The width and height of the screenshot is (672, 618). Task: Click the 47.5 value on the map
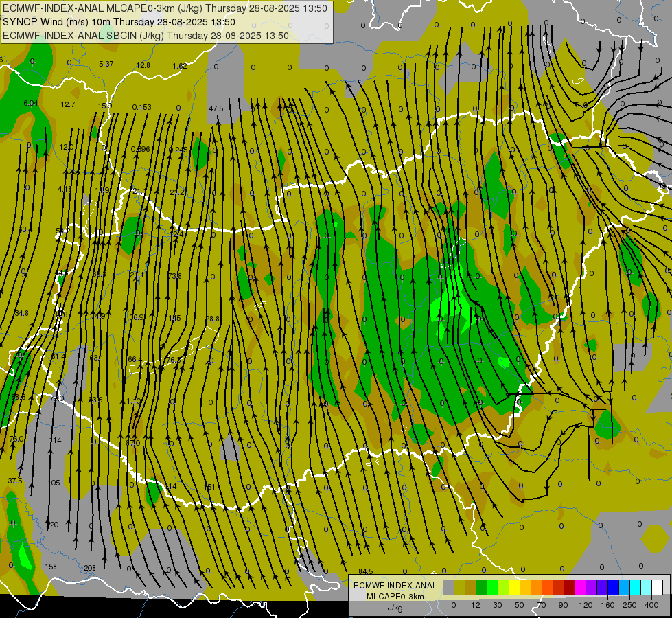(216, 108)
